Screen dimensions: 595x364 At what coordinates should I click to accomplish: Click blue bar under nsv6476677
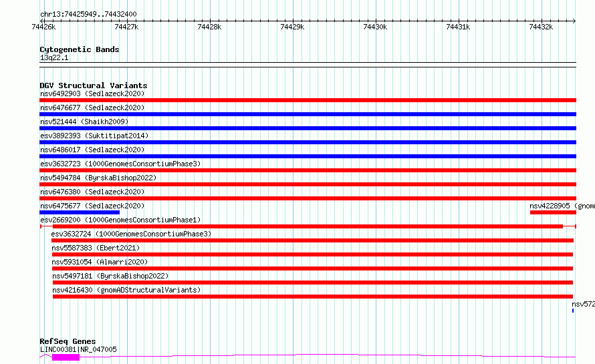308,114
